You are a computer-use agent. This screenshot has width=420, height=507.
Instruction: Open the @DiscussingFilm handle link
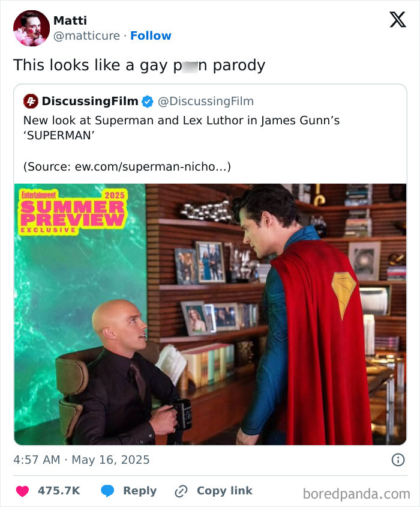tap(205, 101)
